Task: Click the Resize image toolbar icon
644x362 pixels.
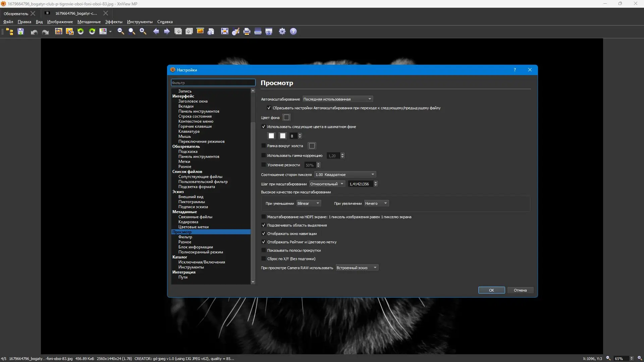Action: (70, 32)
